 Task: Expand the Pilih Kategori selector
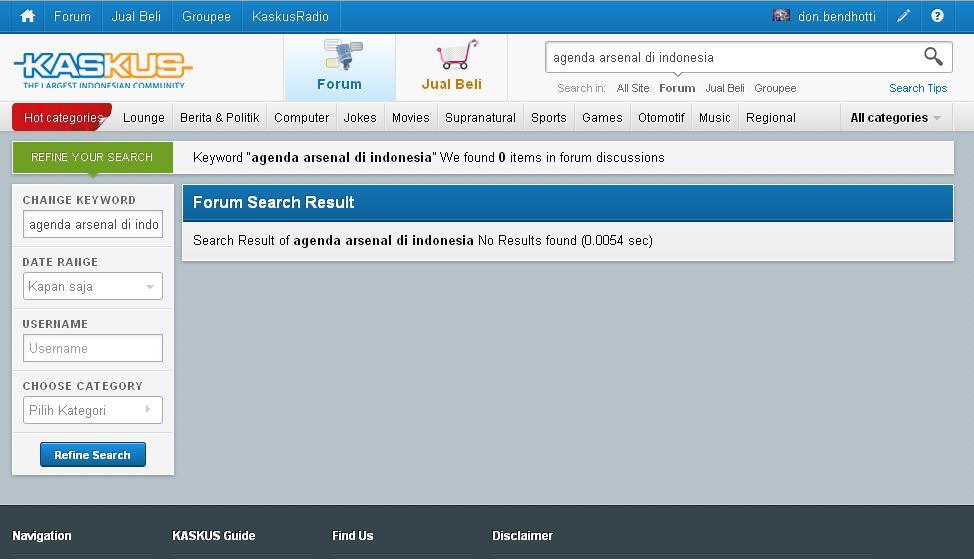(x=92, y=410)
